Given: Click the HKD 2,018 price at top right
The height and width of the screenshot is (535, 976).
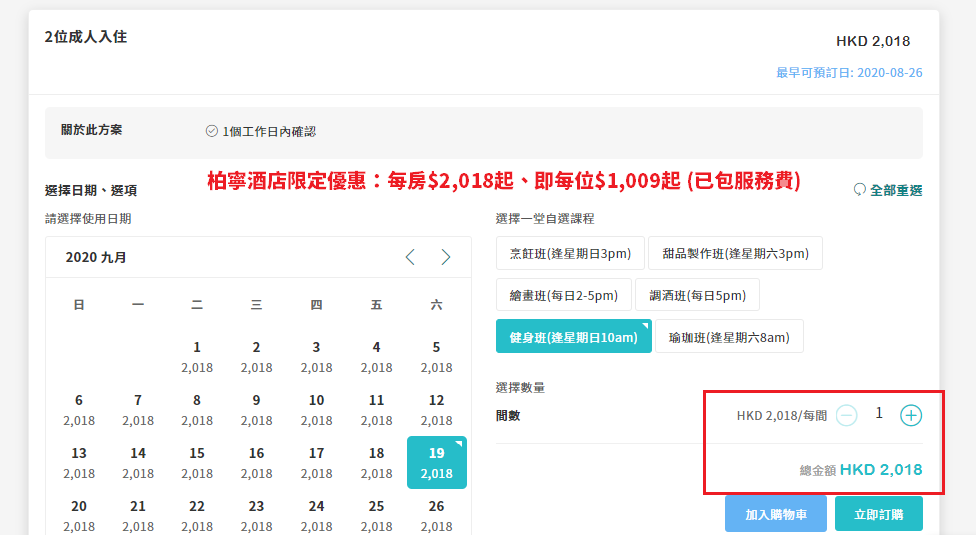Looking at the screenshot, I should point(873,41).
